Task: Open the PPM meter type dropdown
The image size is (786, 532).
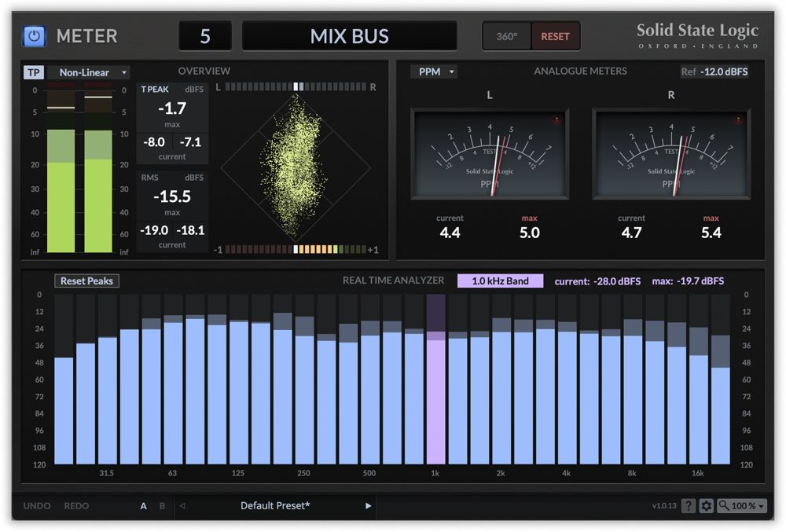Action: [x=434, y=72]
